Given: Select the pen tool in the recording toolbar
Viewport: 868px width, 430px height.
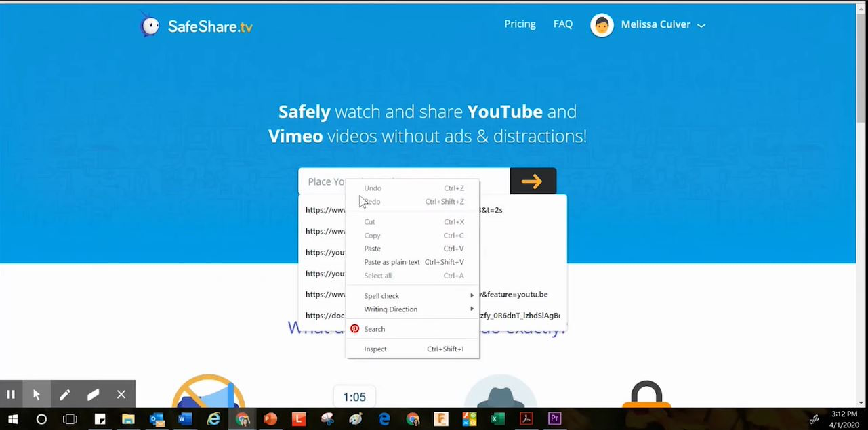Looking at the screenshot, I should pyautogui.click(x=65, y=394).
